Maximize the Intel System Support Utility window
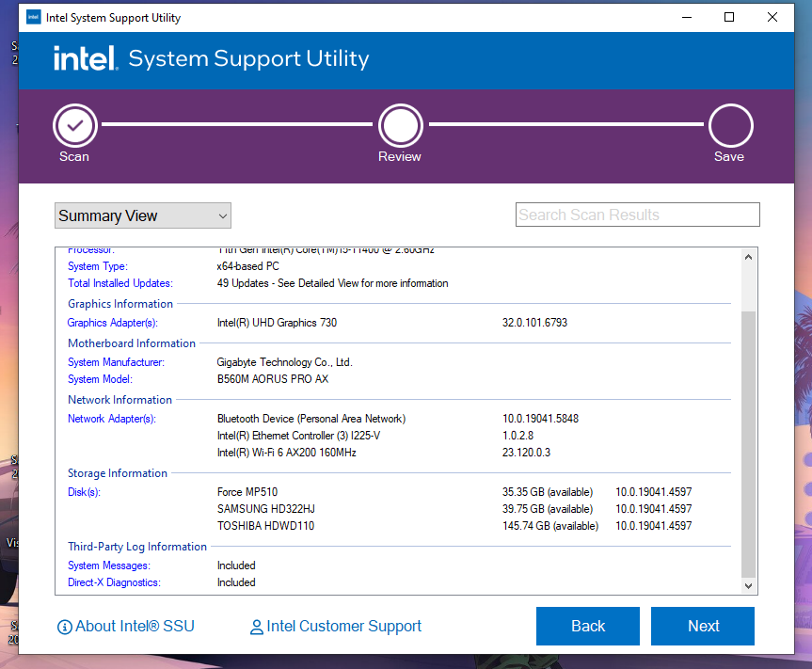 [729, 17]
